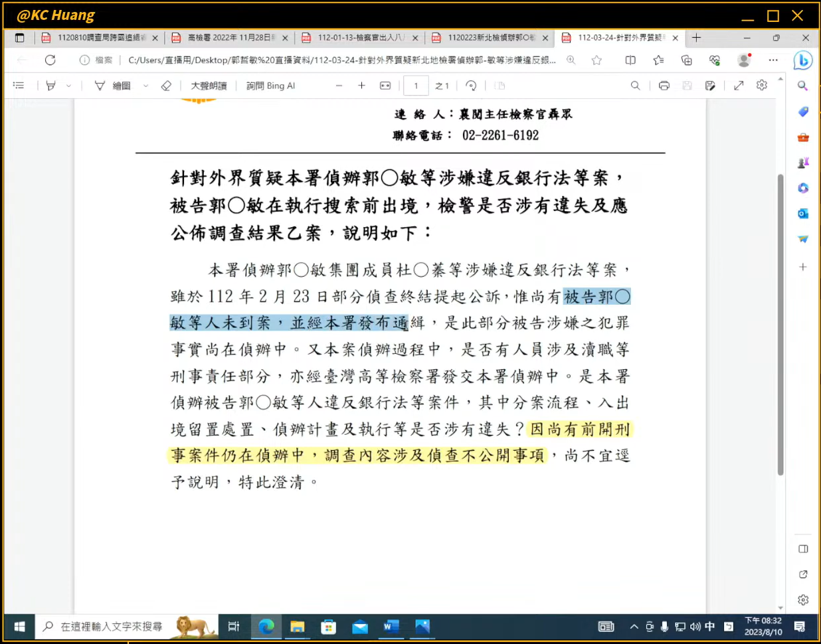Click the Erase tool in PDF toolbar
The height and width of the screenshot is (644, 821).
tap(166, 86)
